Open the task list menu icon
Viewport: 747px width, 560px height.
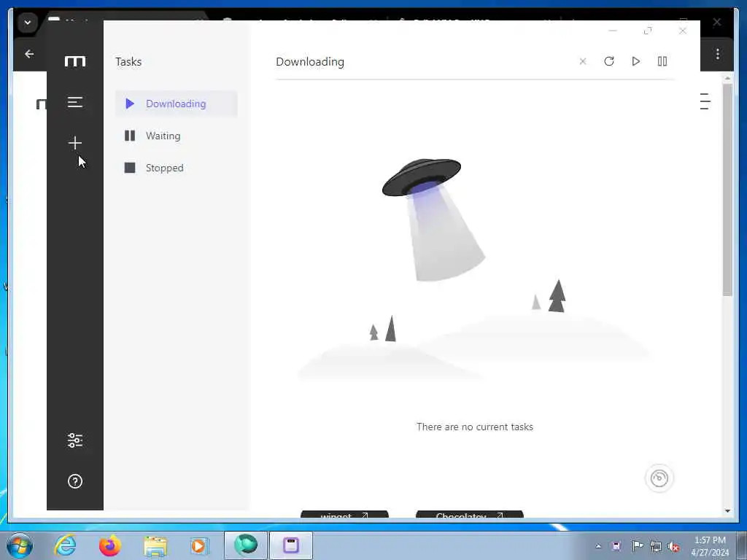pos(75,102)
